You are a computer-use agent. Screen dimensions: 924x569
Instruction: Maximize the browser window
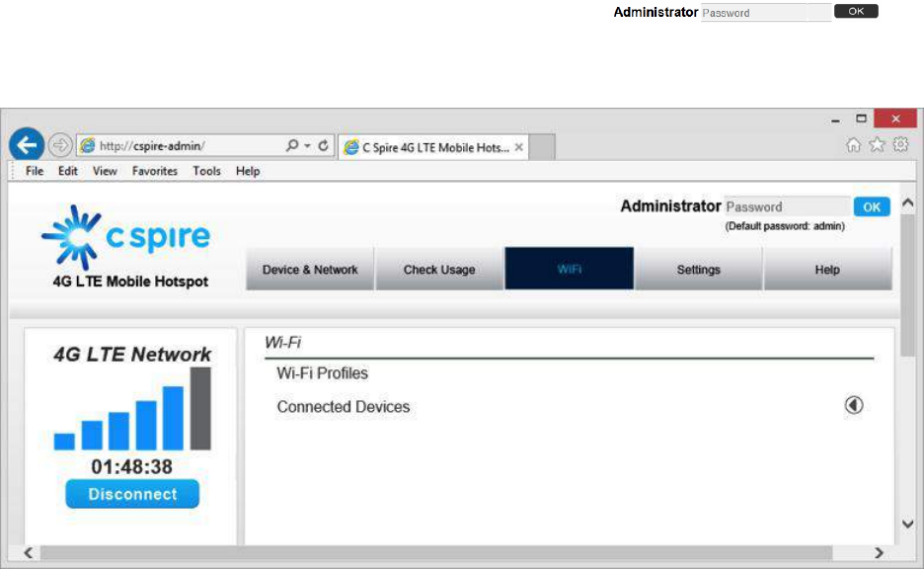pyautogui.click(x=861, y=119)
